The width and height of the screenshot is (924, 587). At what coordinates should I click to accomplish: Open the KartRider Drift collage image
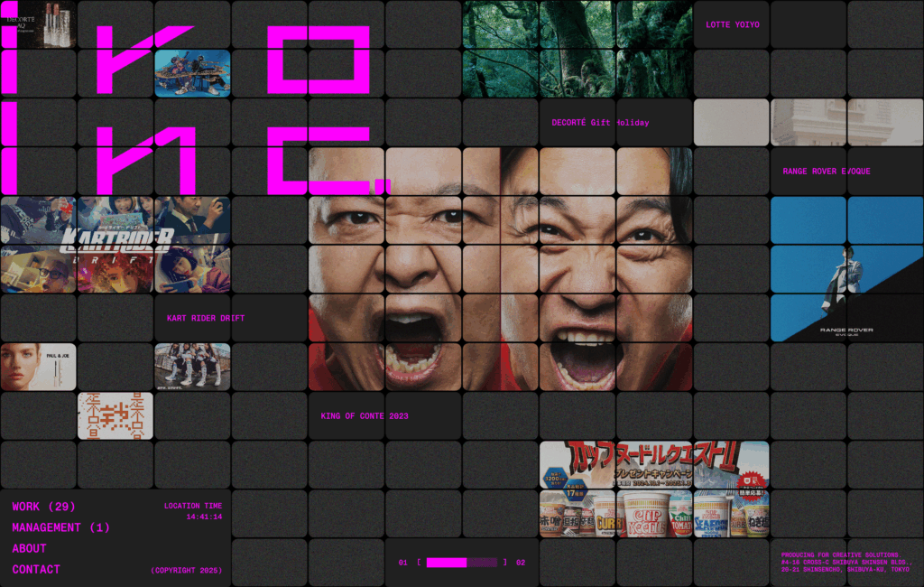click(x=115, y=245)
